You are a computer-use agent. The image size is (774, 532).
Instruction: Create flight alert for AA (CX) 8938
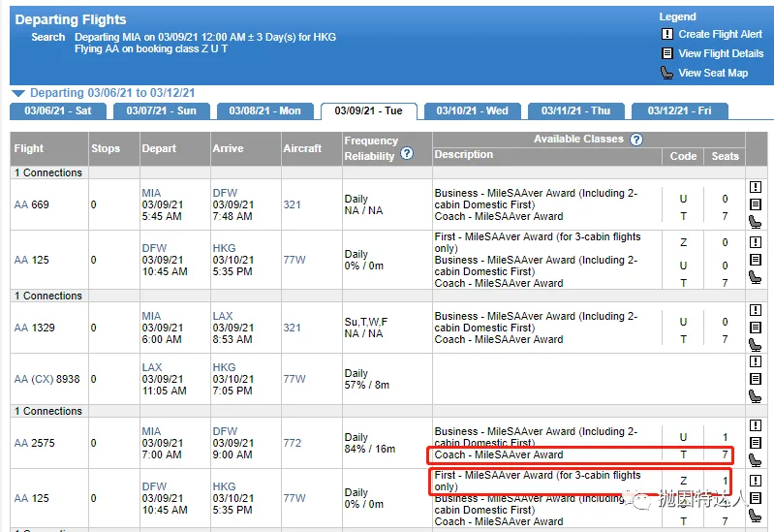point(756,361)
